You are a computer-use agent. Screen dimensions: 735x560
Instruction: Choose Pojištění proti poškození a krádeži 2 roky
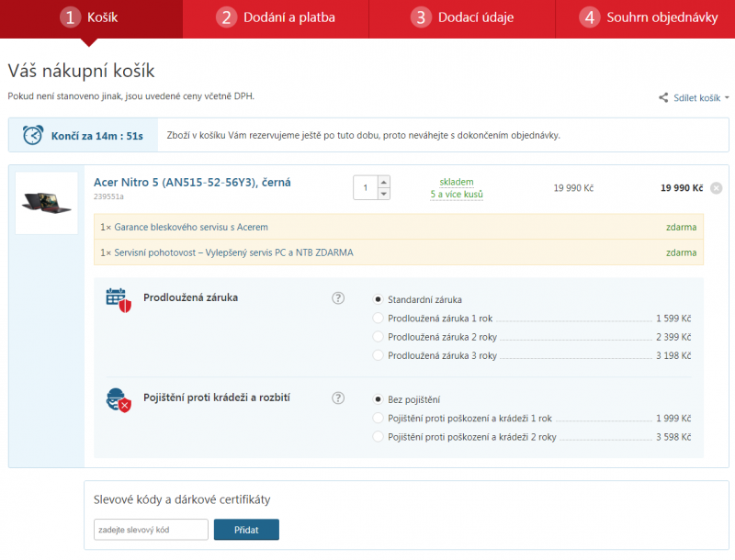pos(378,437)
